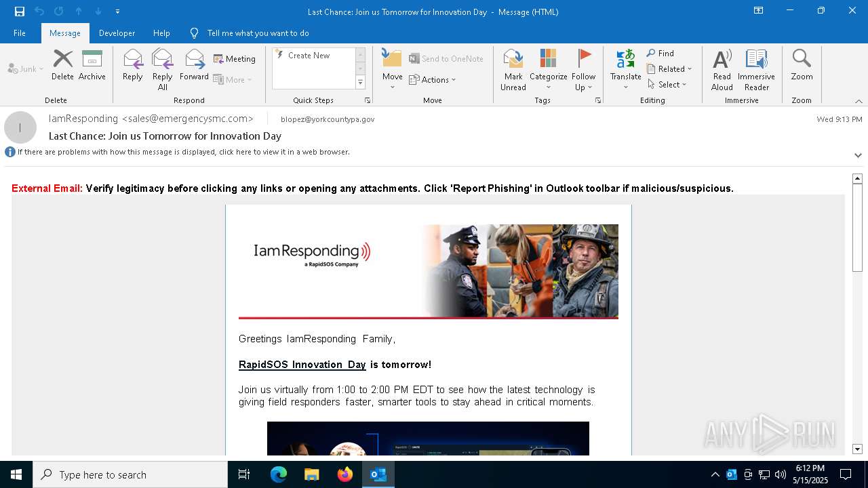This screenshot has width=868, height=488.
Task: Go to the previous item using up arrow
Action: [x=79, y=12]
